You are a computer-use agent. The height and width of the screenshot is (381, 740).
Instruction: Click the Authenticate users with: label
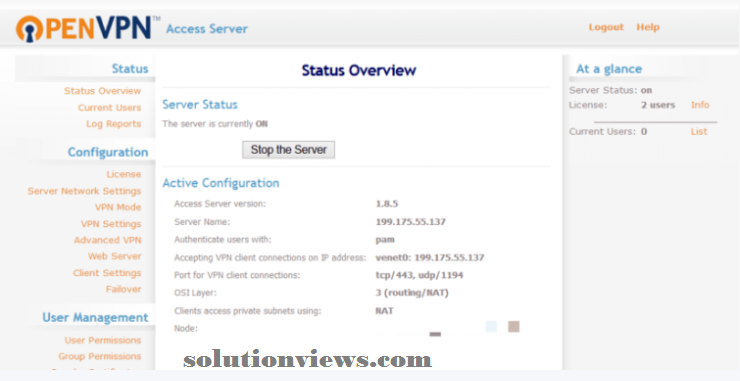223,240
